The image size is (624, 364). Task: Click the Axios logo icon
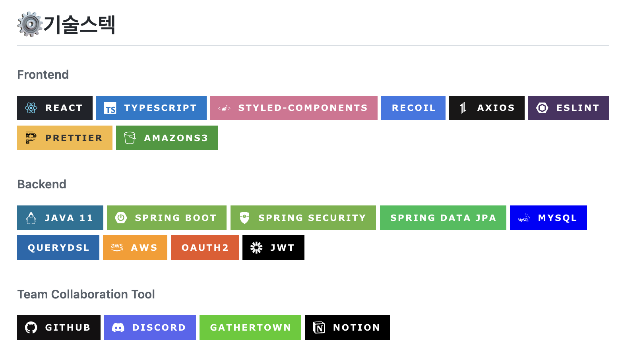[463, 108]
